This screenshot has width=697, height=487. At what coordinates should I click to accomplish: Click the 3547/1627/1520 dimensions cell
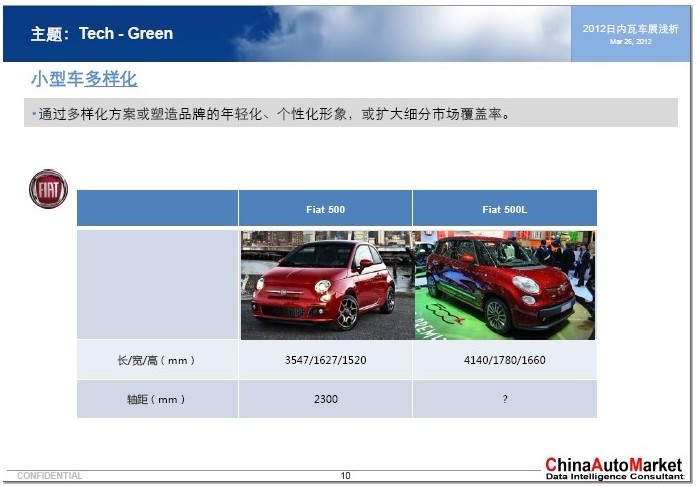click(325, 360)
